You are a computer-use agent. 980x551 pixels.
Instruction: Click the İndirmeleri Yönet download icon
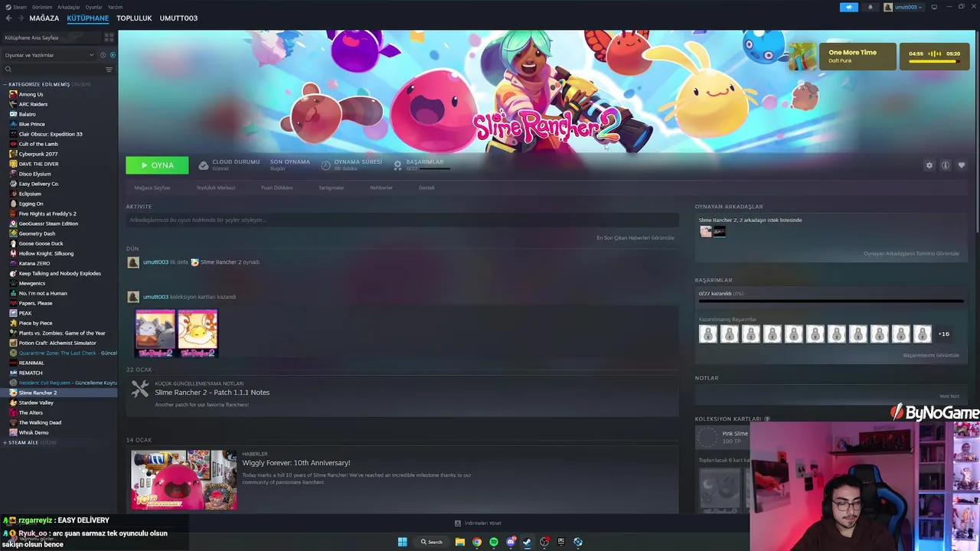coord(458,523)
